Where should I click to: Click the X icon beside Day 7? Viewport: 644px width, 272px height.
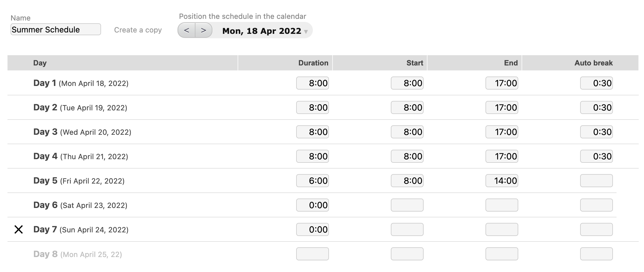(19, 230)
